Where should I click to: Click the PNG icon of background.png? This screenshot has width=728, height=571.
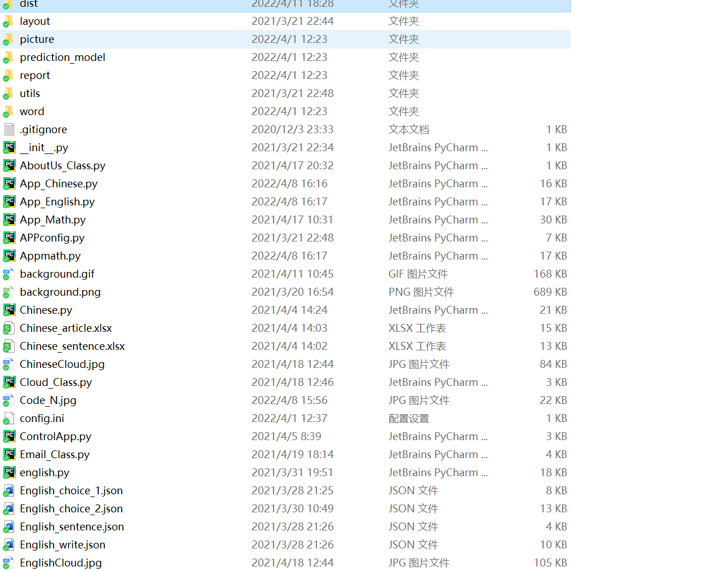pos(8,292)
